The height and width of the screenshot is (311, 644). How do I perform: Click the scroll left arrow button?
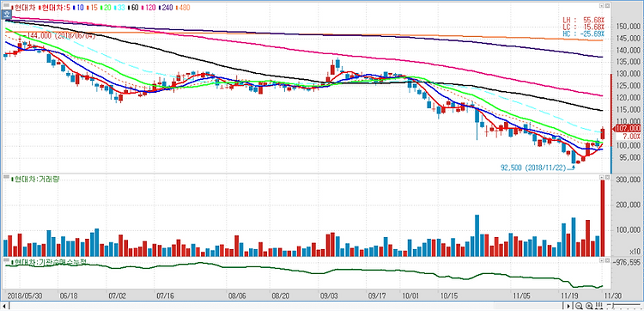click(x=3, y=306)
